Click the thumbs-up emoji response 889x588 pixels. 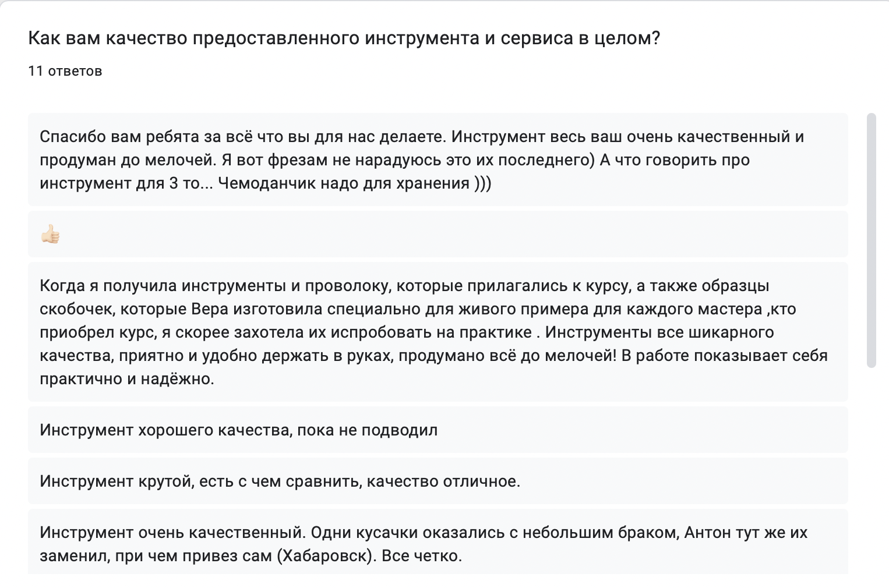coord(50,234)
